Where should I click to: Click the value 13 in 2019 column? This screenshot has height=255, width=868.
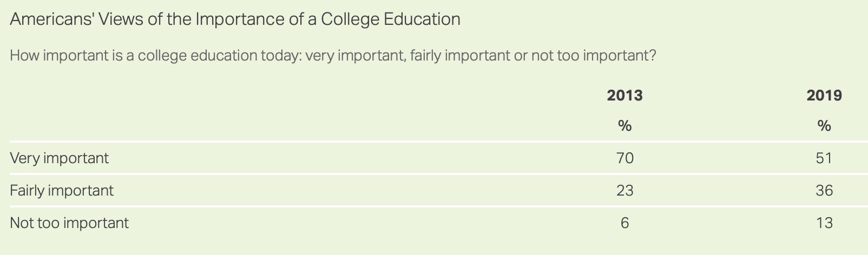point(824,223)
